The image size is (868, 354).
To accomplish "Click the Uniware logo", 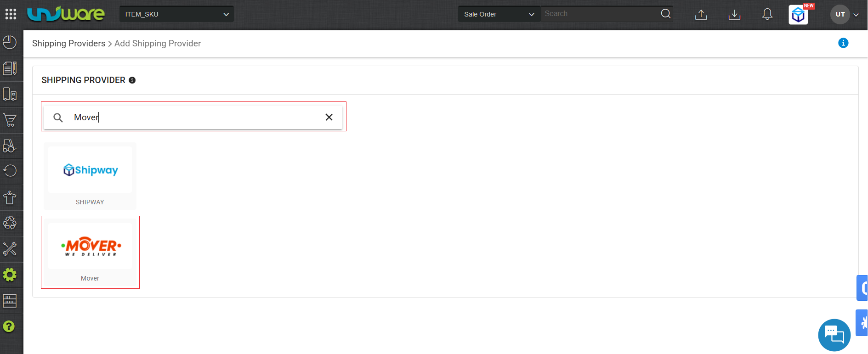I will pos(66,14).
